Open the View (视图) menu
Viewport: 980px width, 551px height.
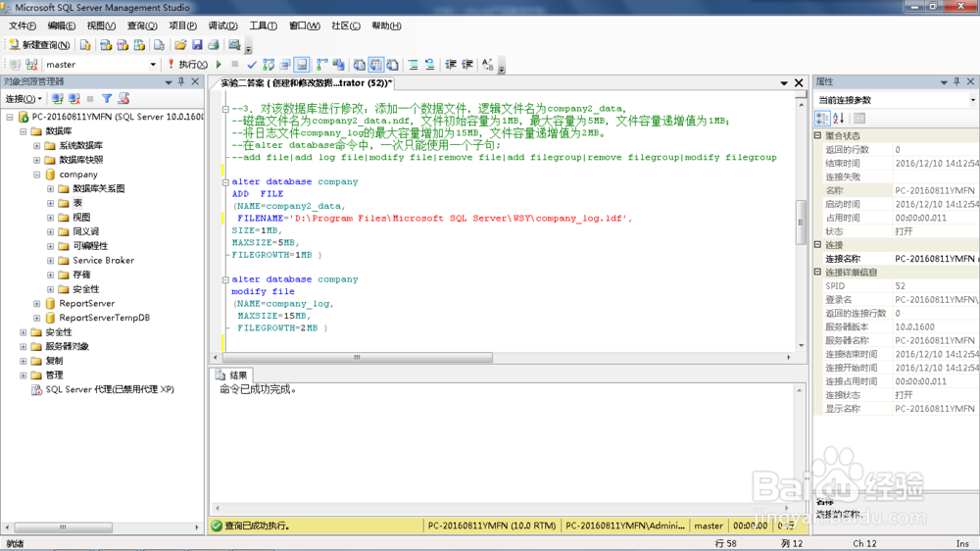point(101,25)
